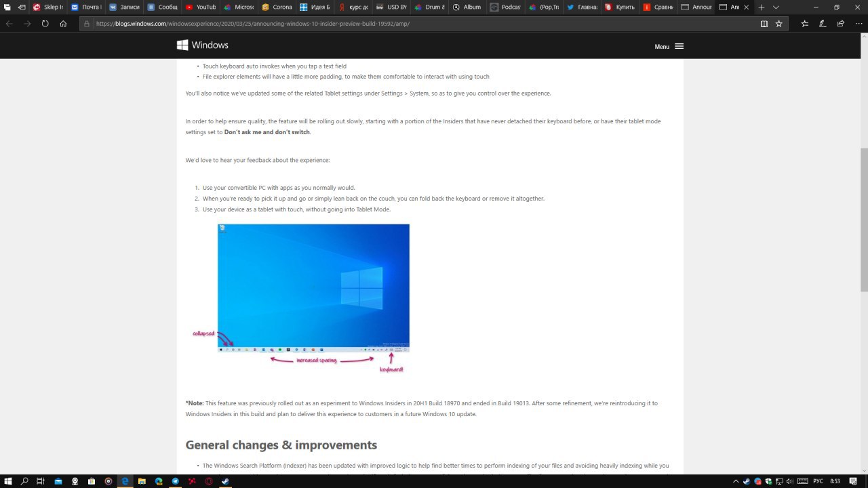Open Mail app from taskbar
The width and height of the screenshot is (868, 488).
coord(58,481)
